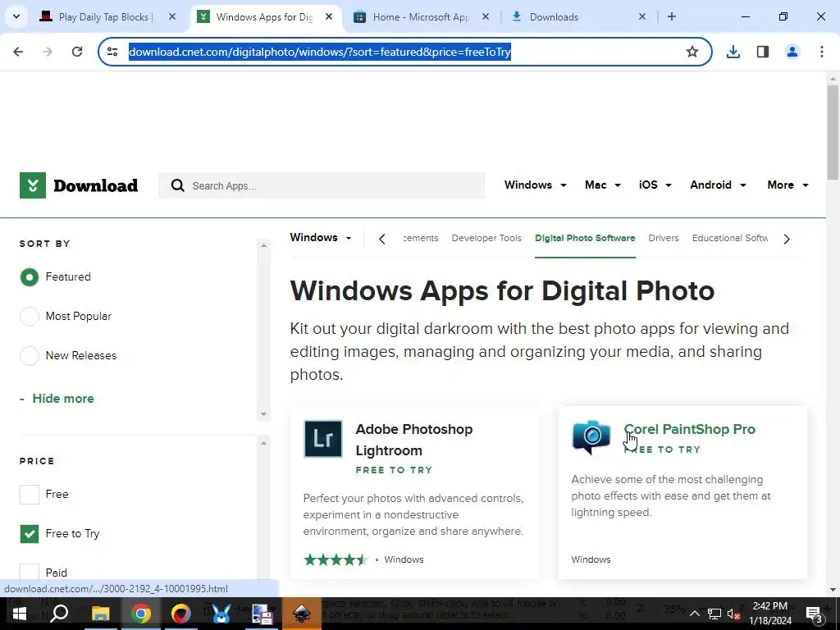Reload the page
Image resolution: width=840 pixels, height=630 pixels.
tap(77, 52)
